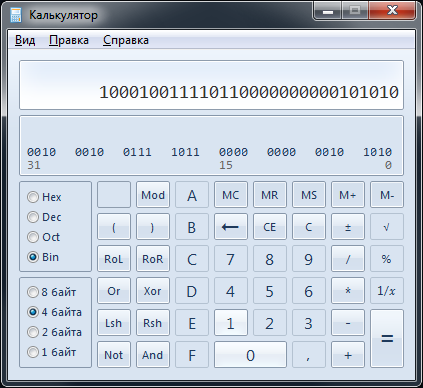Click the closing parenthesis button
Viewport: 423px width, 388px height.
pyautogui.click(x=153, y=227)
